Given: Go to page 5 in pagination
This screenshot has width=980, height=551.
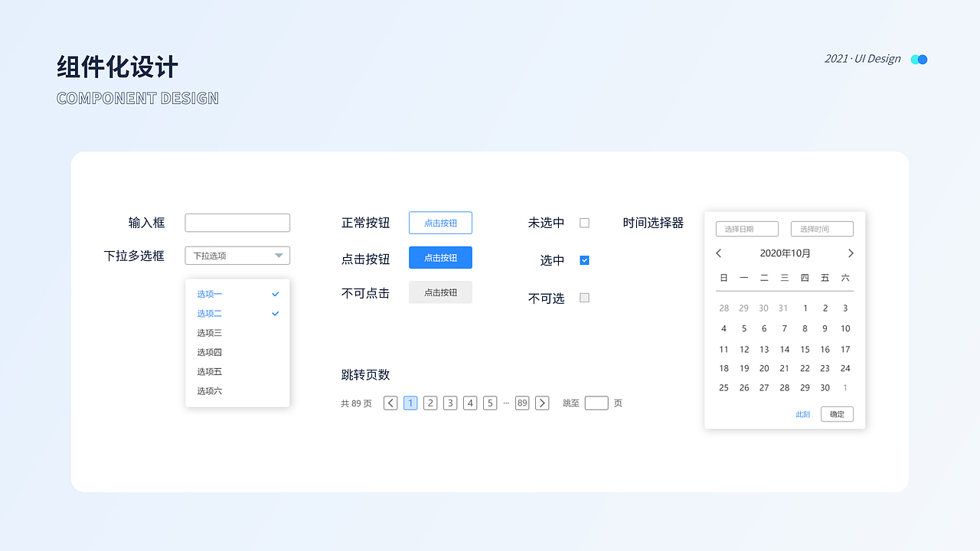Looking at the screenshot, I should [490, 403].
